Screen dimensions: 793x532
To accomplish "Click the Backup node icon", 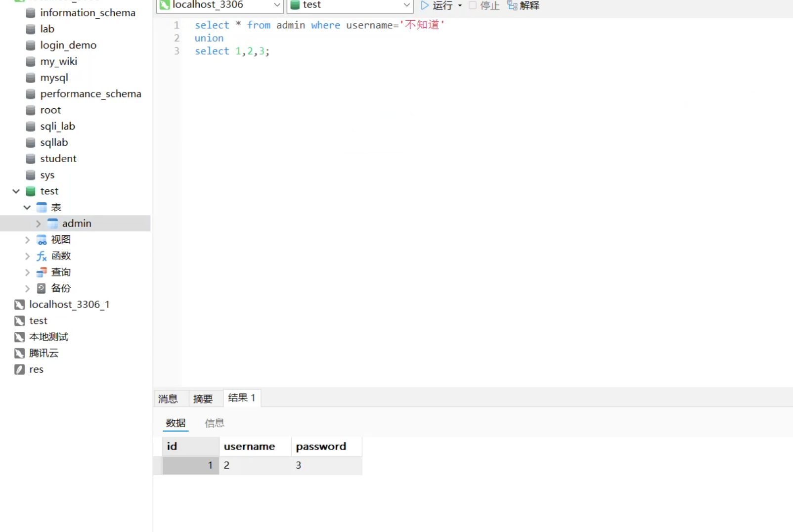I will pyautogui.click(x=42, y=288).
